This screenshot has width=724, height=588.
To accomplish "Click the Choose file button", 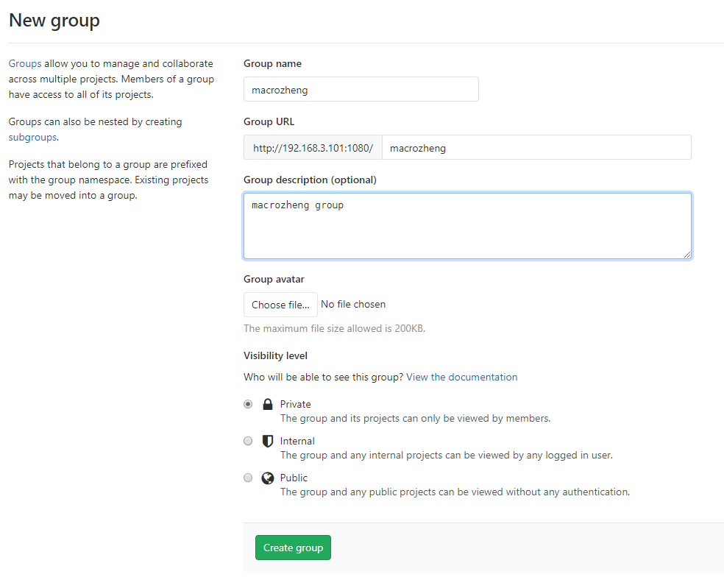I will (280, 305).
